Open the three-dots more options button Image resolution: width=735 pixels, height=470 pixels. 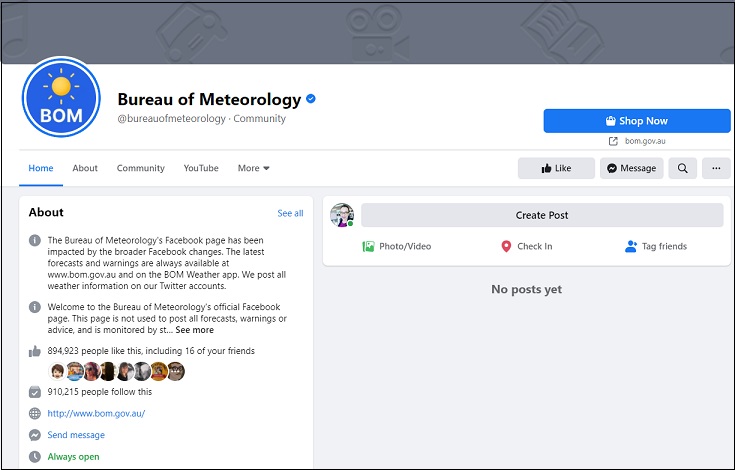click(715, 168)
